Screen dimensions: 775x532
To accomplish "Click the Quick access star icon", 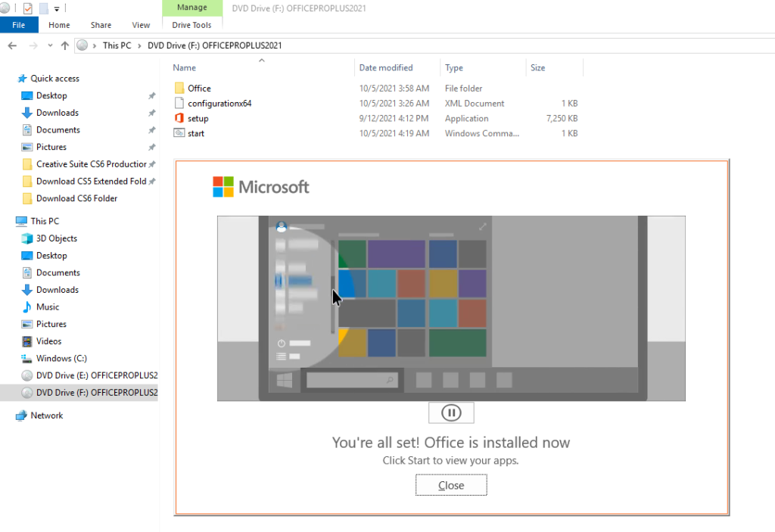I will click(22, 78).
